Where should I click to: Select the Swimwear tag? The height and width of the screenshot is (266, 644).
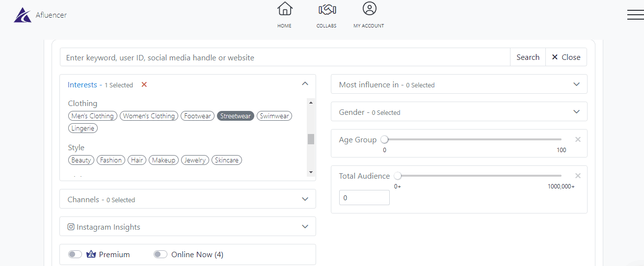[x=274, y=116]
